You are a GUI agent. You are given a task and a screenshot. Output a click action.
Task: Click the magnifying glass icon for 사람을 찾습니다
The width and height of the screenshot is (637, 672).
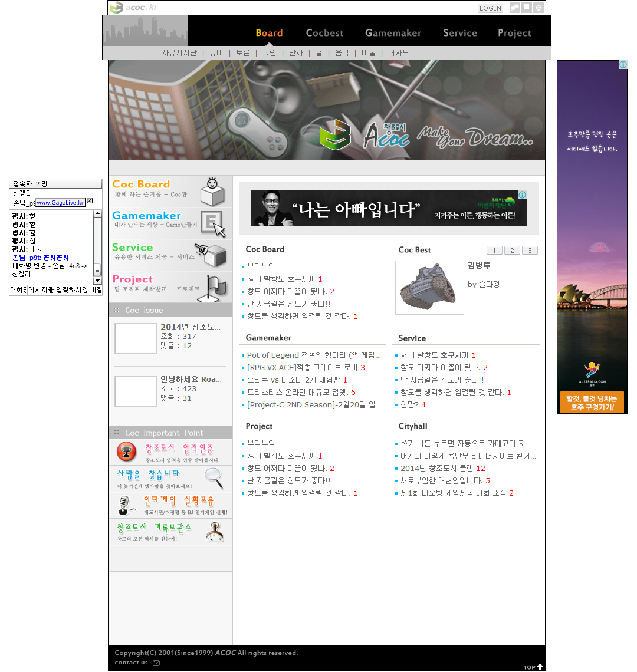pos(214,478)
